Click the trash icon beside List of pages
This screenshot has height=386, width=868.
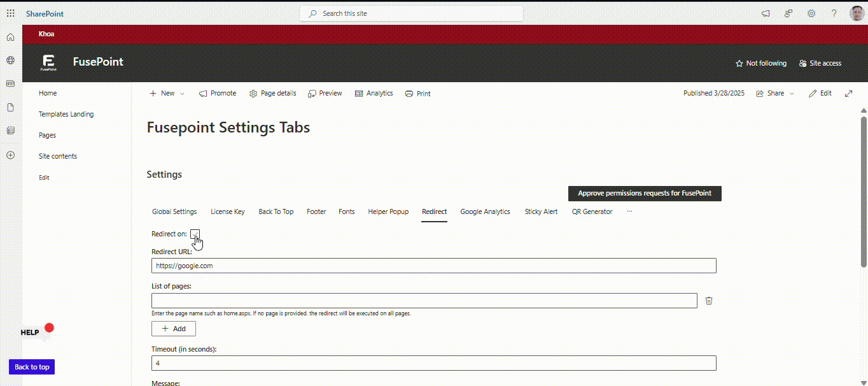[x=708, y=301]
